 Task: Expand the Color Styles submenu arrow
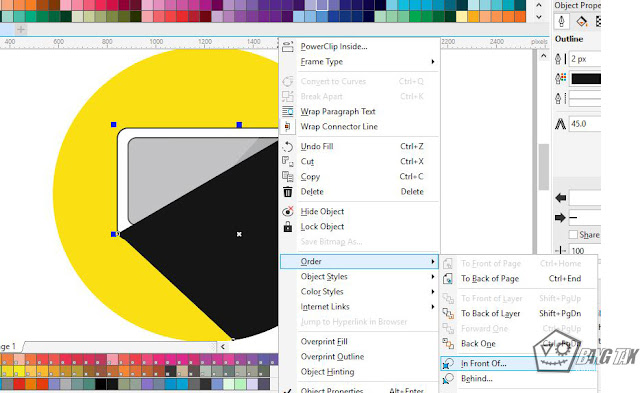pyautogui.click(x=433, y=292)
